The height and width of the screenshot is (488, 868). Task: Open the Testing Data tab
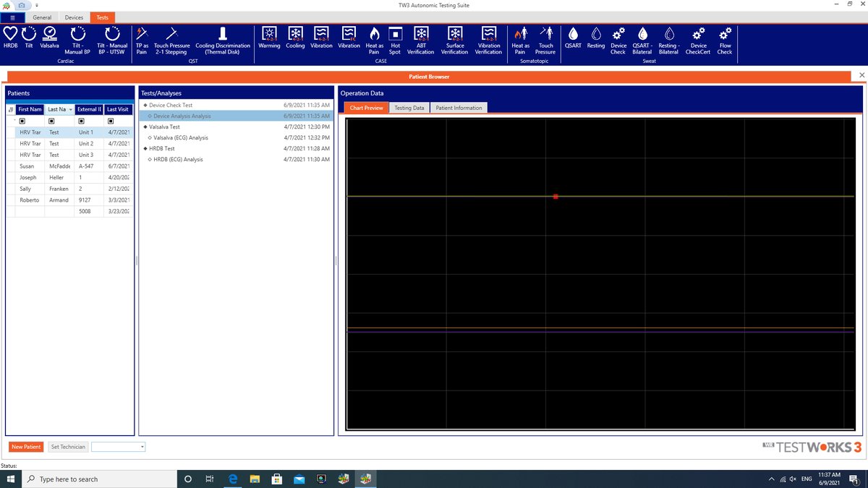[409, 108]
